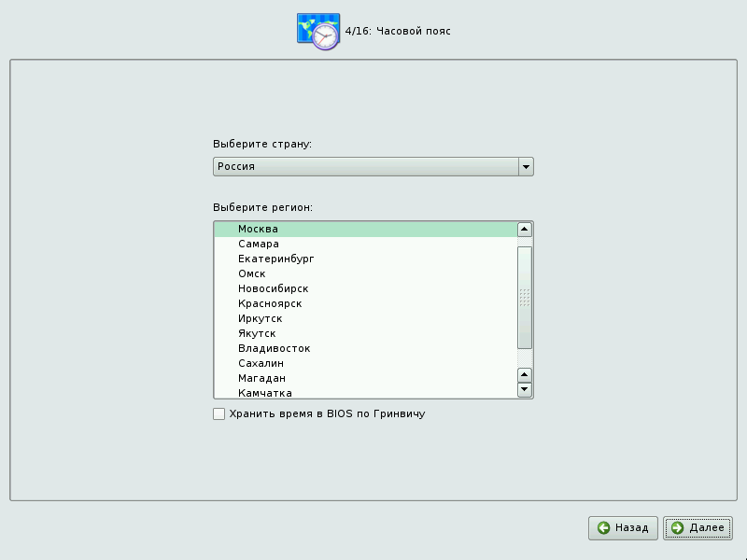
Task: Open the country dropdown showing Россия
Action: click(x=365, y=167)
